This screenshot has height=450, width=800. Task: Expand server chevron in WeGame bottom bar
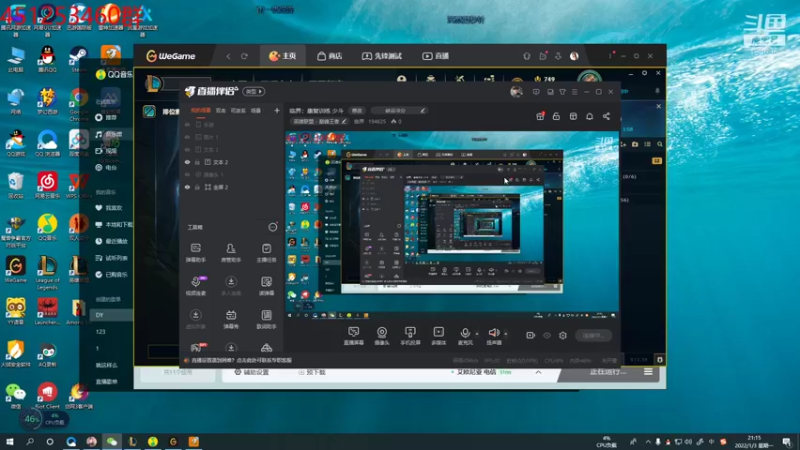[538, 372]
